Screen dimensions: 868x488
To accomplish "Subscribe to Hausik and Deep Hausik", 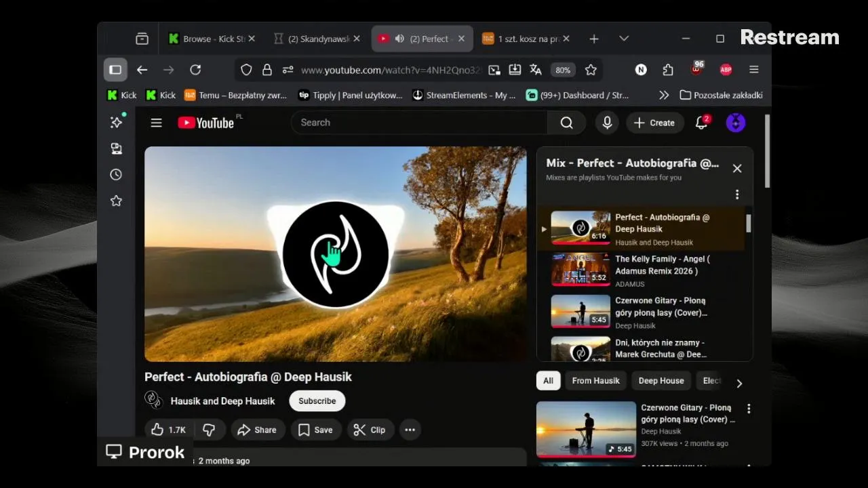I will (317, 401).
